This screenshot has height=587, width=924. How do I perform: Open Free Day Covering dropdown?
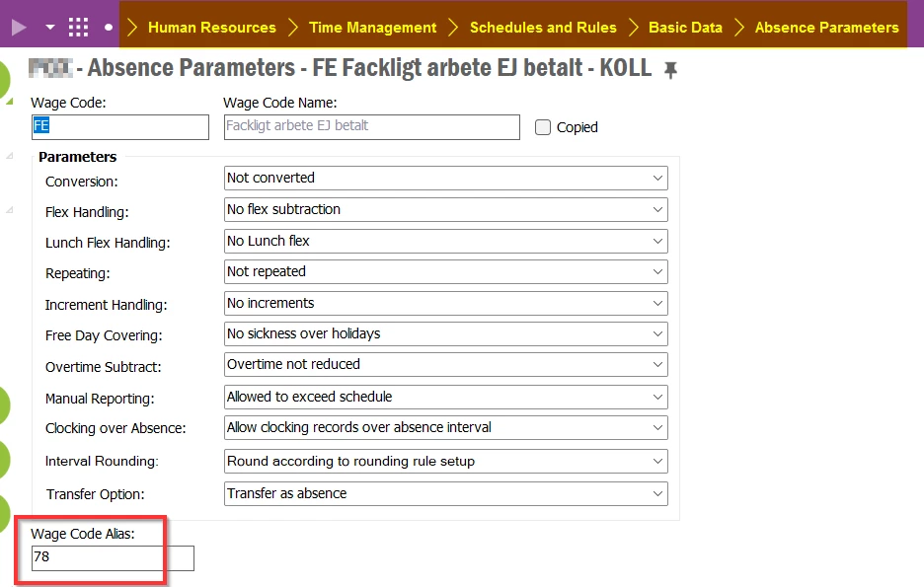pyautogui.click(x=446, y=333)
